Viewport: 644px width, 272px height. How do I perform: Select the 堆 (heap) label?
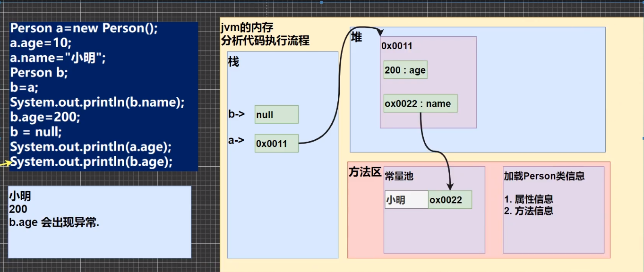pos(356,37)
